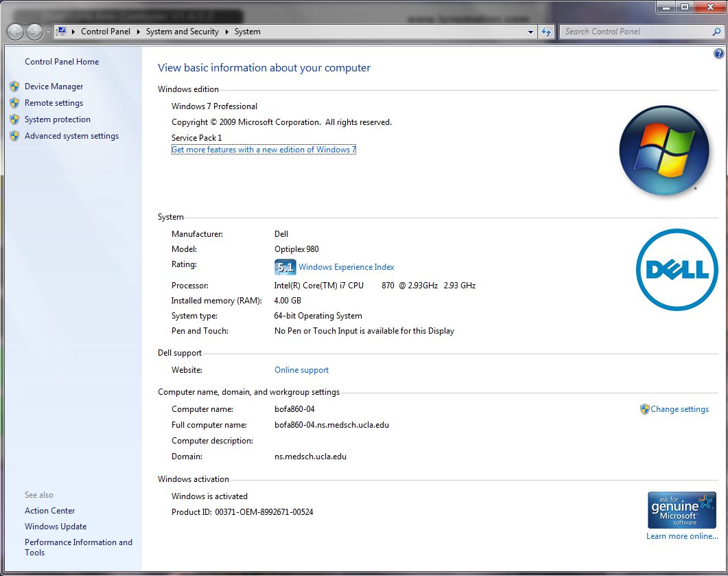Click the Manufacturer value Dell
Viewport: 728px width, 576px height.
point(281,233)
